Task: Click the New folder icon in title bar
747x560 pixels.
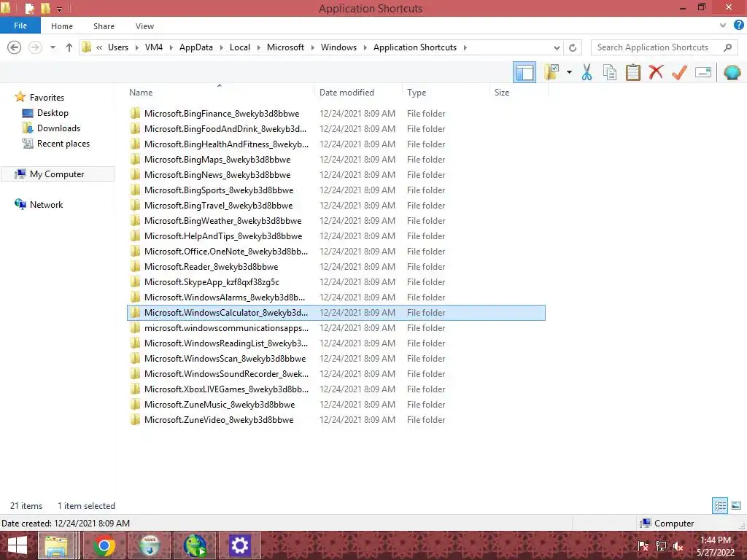Action: [x=46, y=8]
